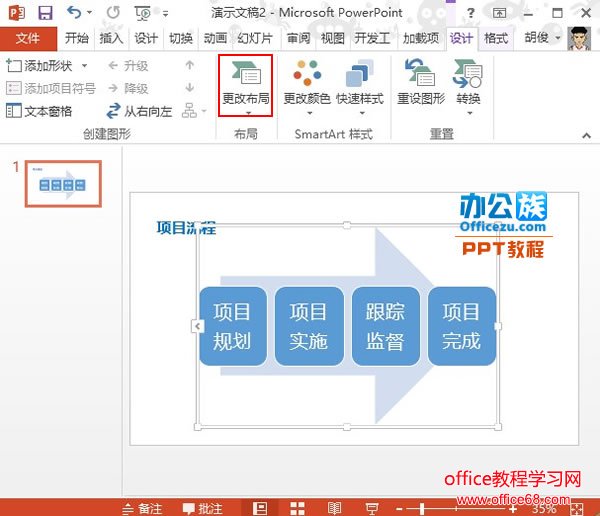Click zoom out minus button
Image resolution: width=600 pixels, height=516 pixels.
coord(399,509)
